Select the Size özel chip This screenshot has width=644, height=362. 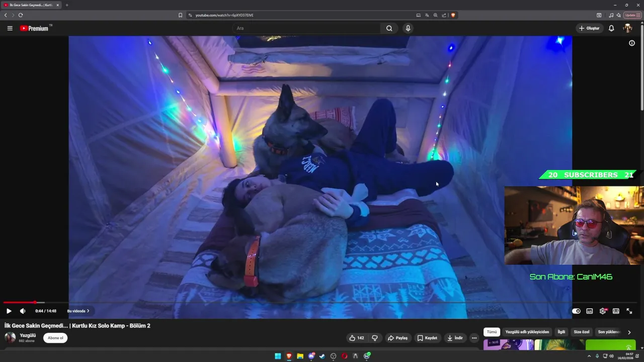581,332
